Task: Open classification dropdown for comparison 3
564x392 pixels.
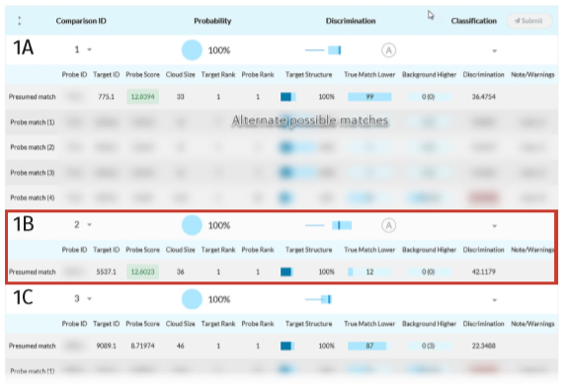Action: point(495,300)
